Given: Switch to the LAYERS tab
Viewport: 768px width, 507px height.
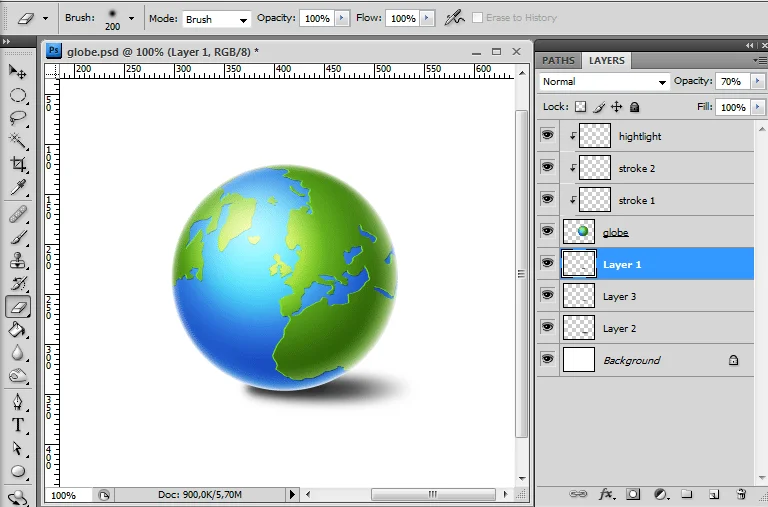Looking at the screenshot, I should coord(606,61).
